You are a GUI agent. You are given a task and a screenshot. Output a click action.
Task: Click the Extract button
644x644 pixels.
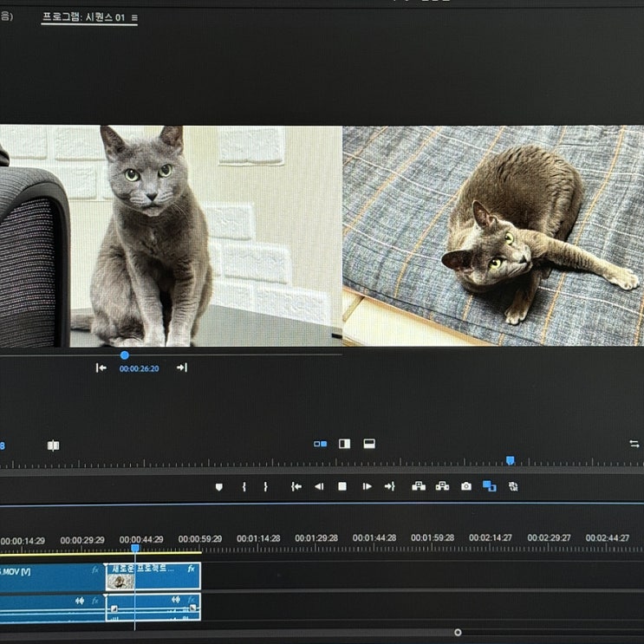(442, 486)
